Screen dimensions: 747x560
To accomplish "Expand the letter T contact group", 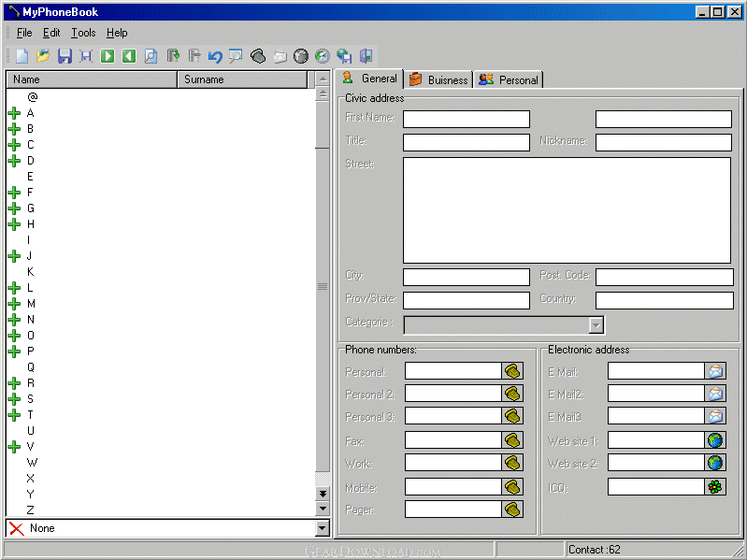I will pyautogui.click(x=14, y=415).
